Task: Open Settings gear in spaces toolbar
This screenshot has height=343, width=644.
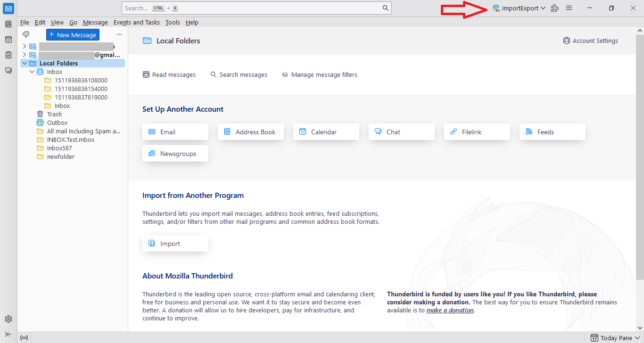Action: 8,319
